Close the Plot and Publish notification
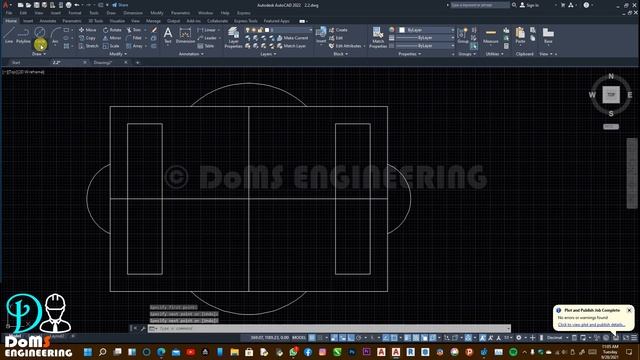 (x=629, y=310)
